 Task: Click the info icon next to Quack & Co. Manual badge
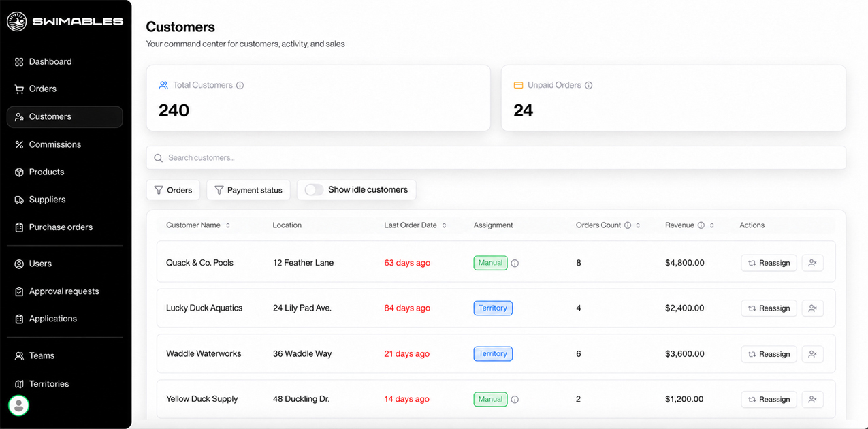coord(515,264)
